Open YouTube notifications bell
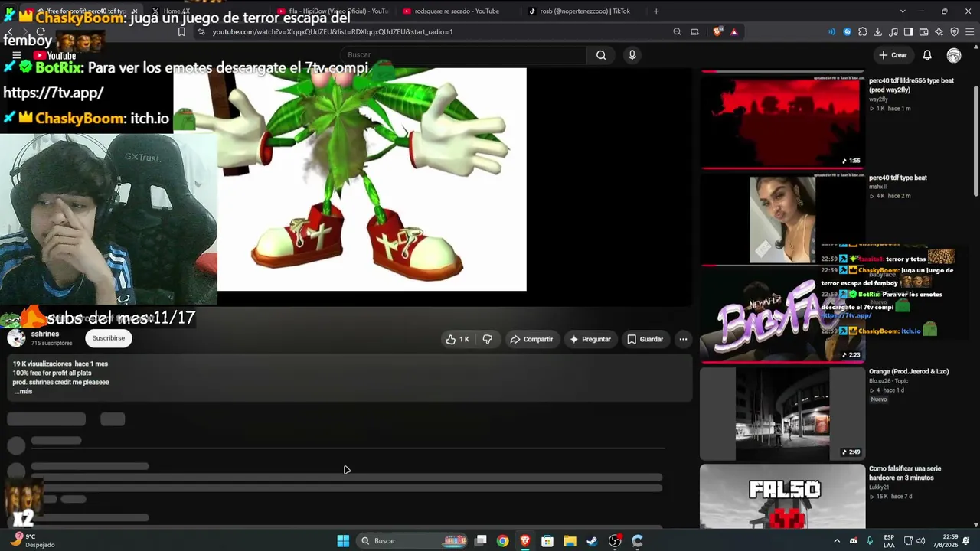Screen dimensions: 980x551 pyautogui.click(x=927, y=55)
